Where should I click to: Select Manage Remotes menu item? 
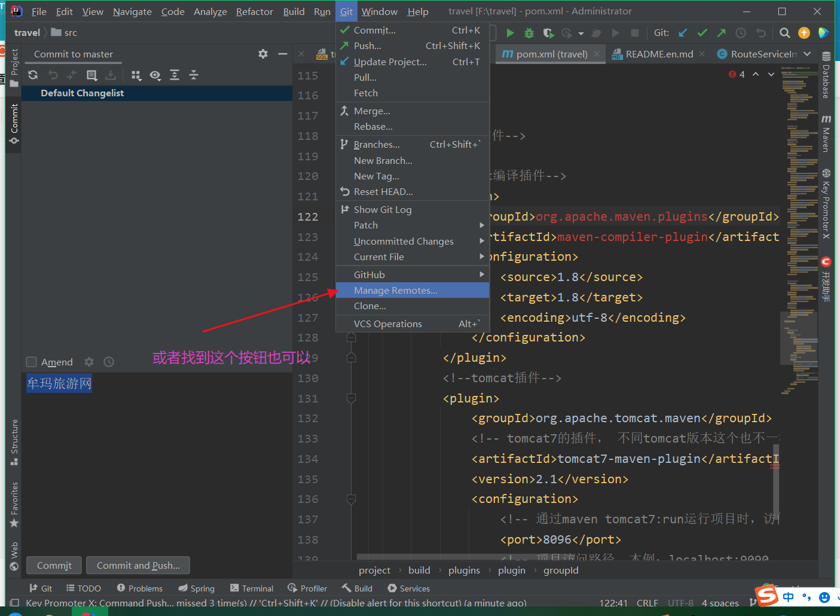(x=413, y=290)
